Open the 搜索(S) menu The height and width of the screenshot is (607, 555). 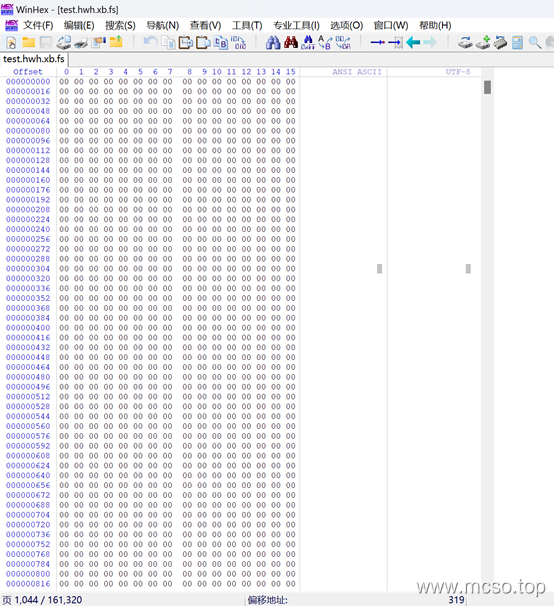pyautogui.click(x=120, y=26)
